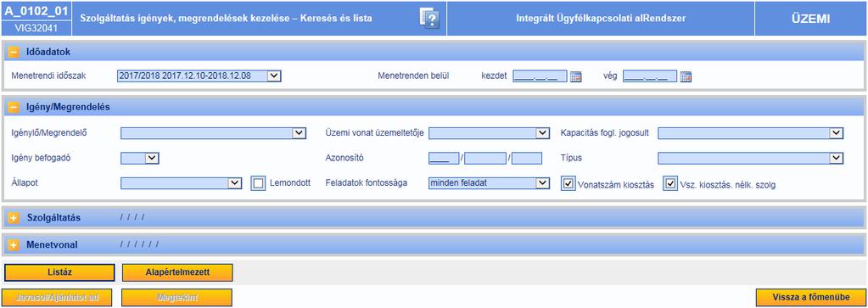Click the Megtekint button
868x308 pixels.
coord(176,298)
